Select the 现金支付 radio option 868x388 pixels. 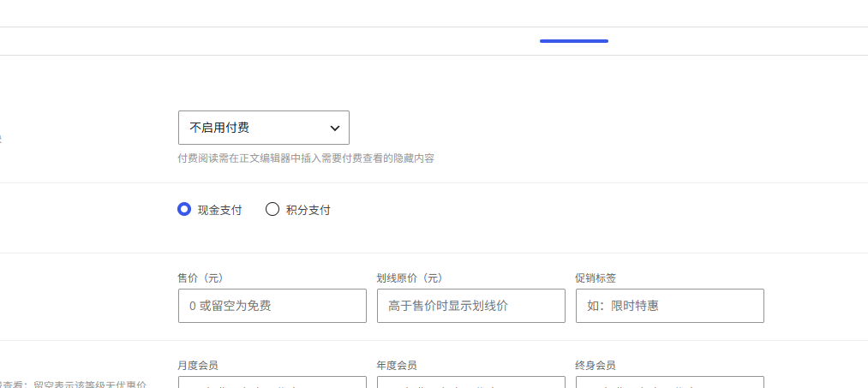[x=183, y=210]
